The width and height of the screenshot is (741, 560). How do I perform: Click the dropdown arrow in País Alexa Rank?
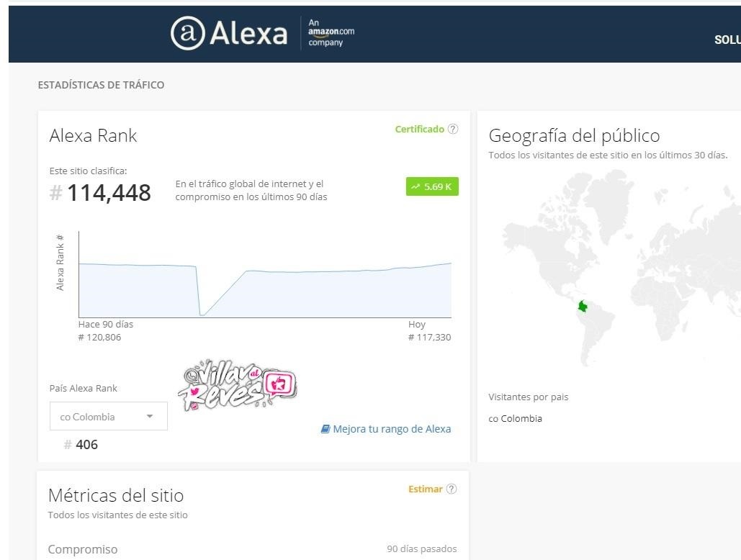[x=150, y=416]
